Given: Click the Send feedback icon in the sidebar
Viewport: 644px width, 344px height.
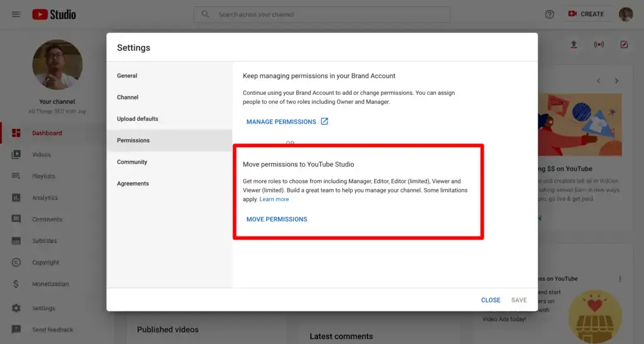Looking at the screenshot, I should (16, 330).
